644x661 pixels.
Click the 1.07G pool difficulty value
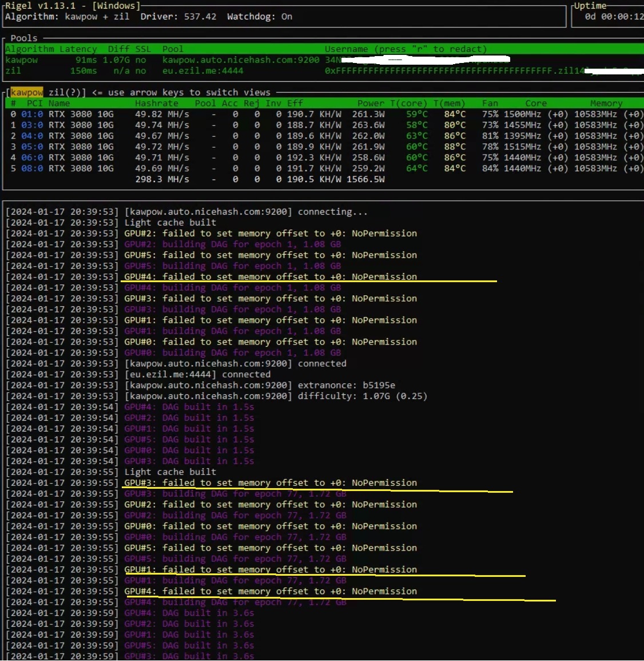pos(116,60)
